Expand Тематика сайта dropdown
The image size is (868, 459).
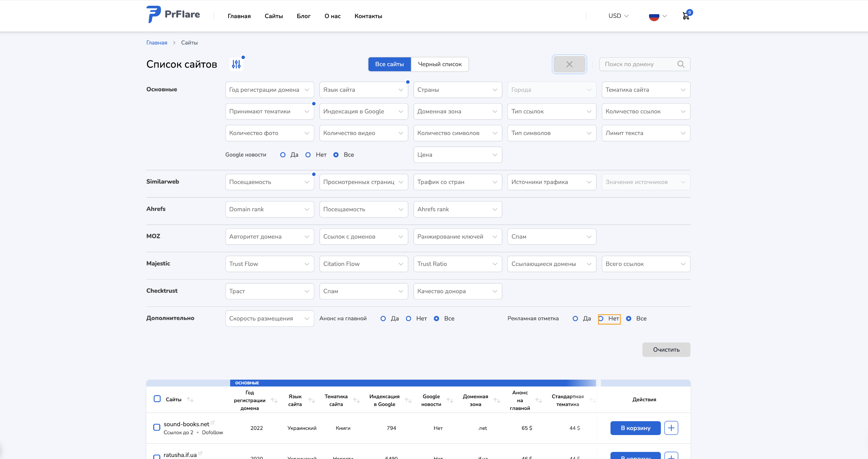pyautogui.click(x=646, y=90)
